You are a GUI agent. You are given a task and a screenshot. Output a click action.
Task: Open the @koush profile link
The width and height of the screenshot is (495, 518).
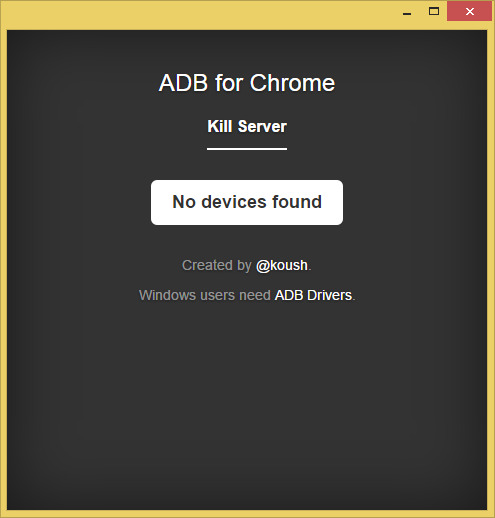tap(282, 266)
